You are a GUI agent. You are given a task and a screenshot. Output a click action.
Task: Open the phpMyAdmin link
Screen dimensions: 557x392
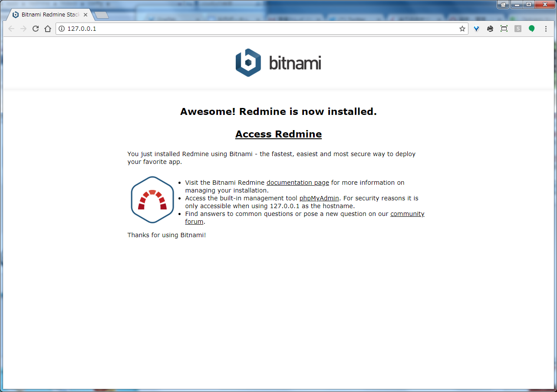(319, 198)
